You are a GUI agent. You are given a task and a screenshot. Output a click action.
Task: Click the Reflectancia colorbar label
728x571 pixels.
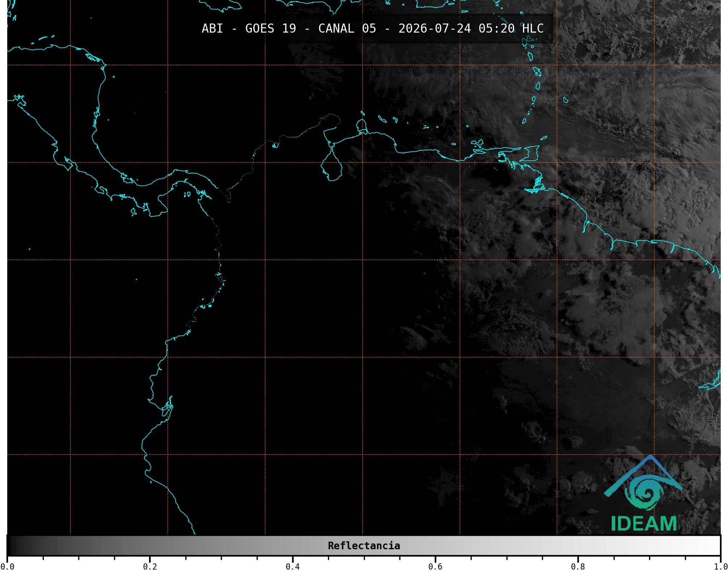[364, 546]
